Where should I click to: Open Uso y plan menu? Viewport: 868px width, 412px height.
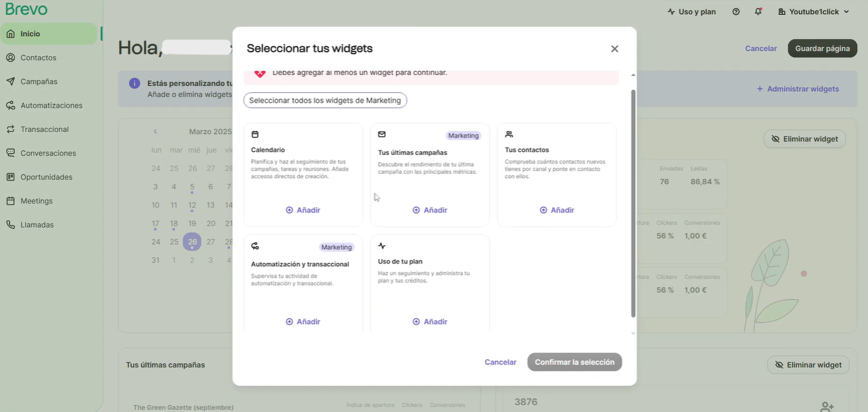click(691, 12)
